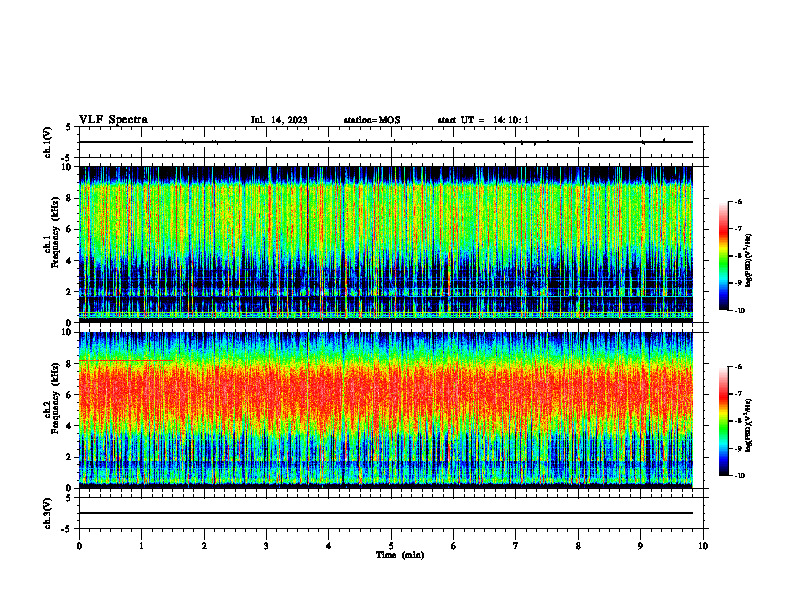The width and height of the screenshot is (792, 612).
Task: Click time axis tick label "10"
Action: coord(703,546)
